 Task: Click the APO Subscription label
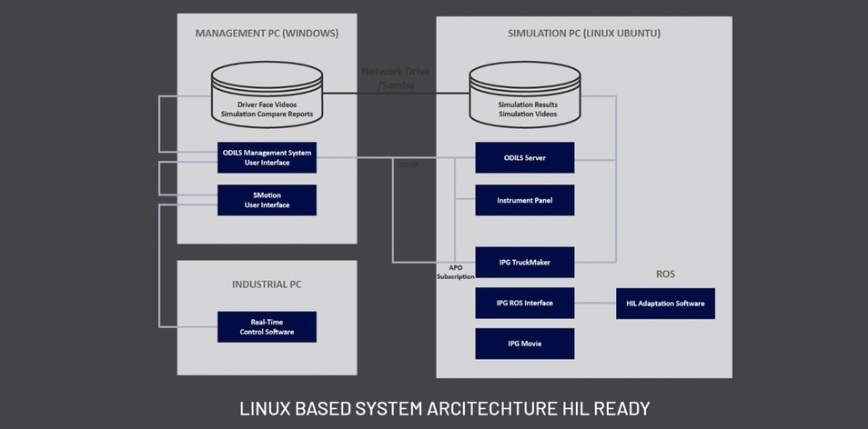(x=454, y=272)
